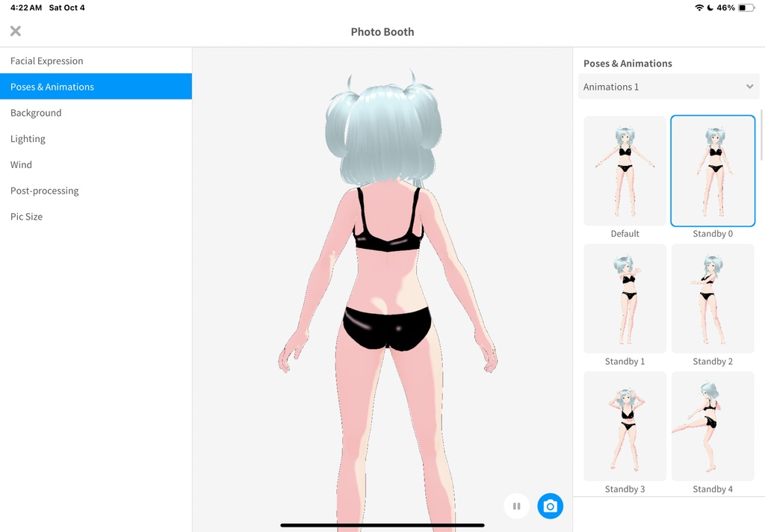
Task: Select the Standby 3 animation
Action: [625, 426]
